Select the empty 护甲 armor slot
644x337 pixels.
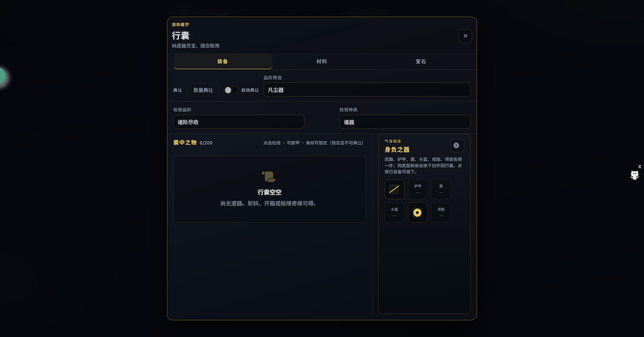coord(417,189)
